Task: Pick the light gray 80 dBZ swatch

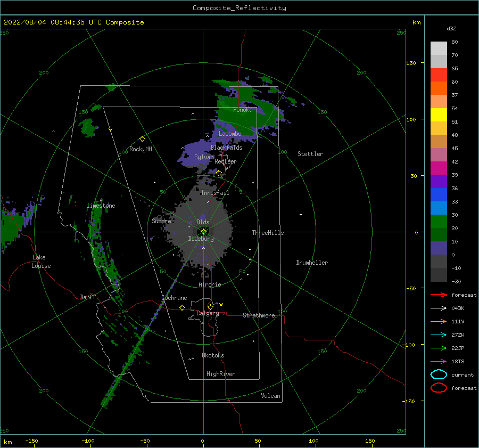Action: (439, 48)
